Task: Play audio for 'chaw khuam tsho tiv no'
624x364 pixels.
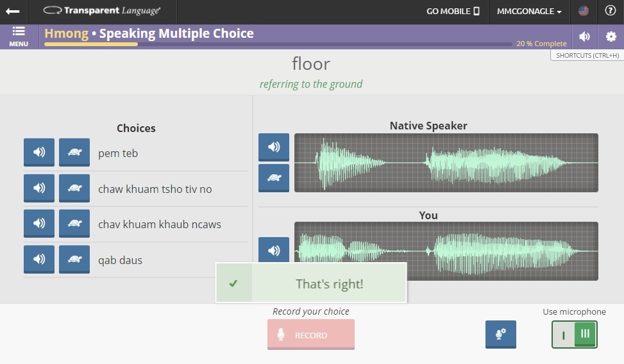Action: point(39,188)
